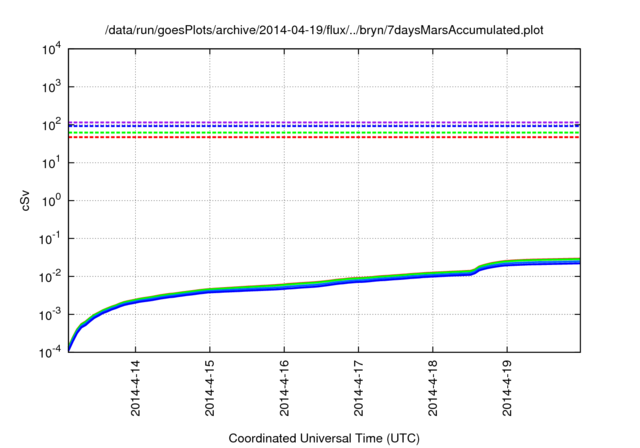
Task: Click the y-axis tick label 10^-2
Action: [x=50, y=277]
